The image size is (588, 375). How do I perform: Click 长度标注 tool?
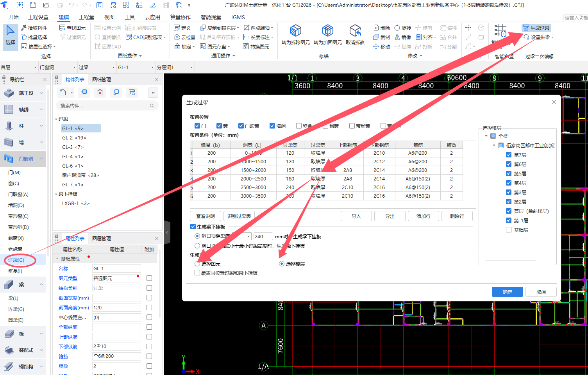click(258, 37)
